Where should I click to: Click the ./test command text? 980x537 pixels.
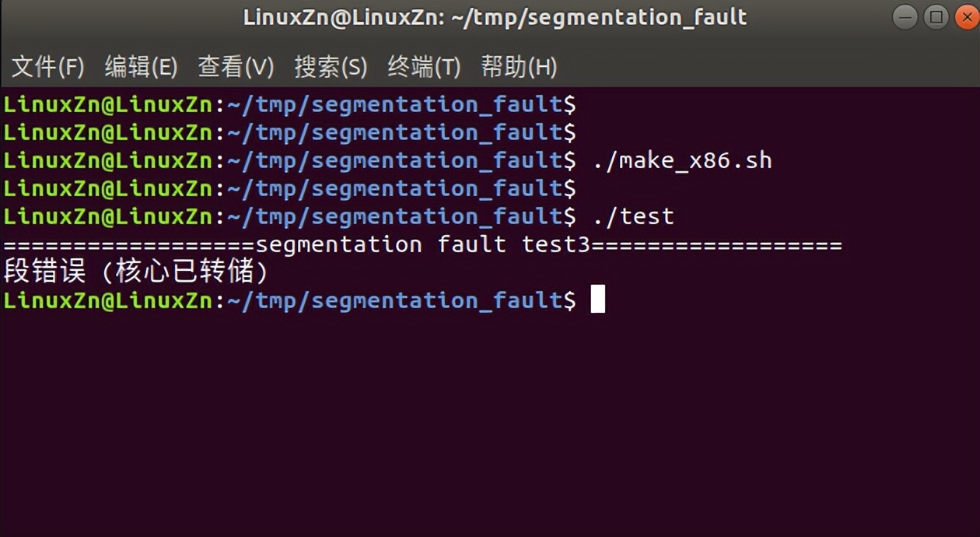633,216
